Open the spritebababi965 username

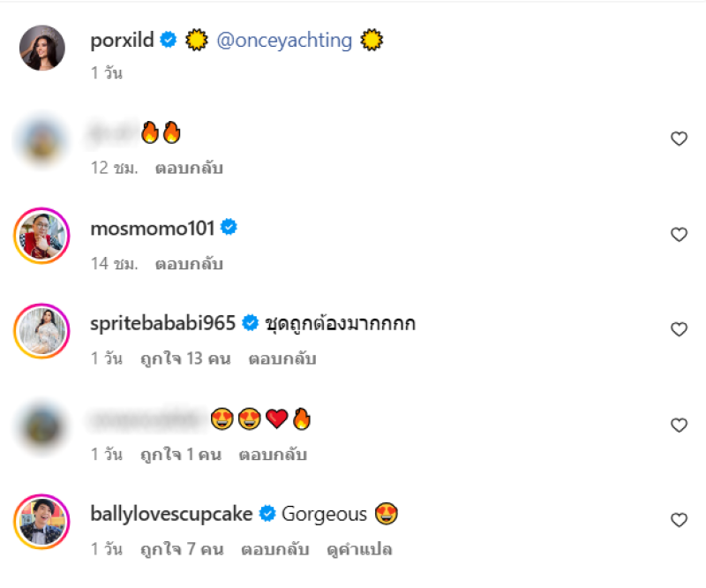[162, 323]
